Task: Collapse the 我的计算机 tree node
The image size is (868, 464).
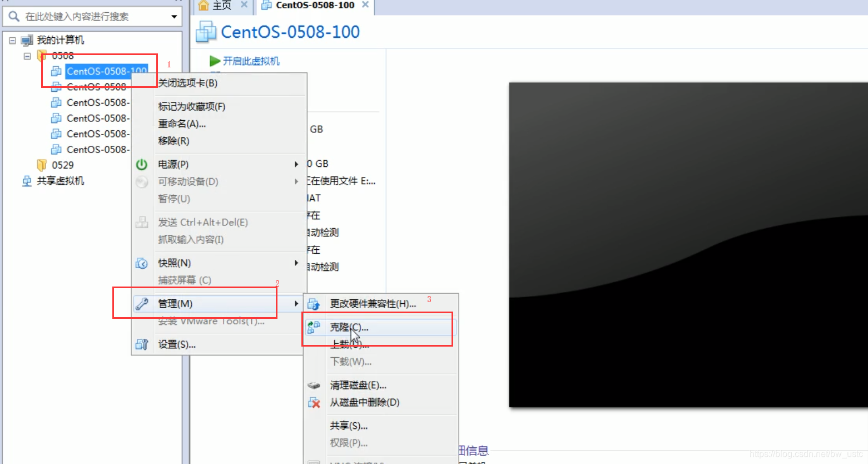Action: click(12, 40)
